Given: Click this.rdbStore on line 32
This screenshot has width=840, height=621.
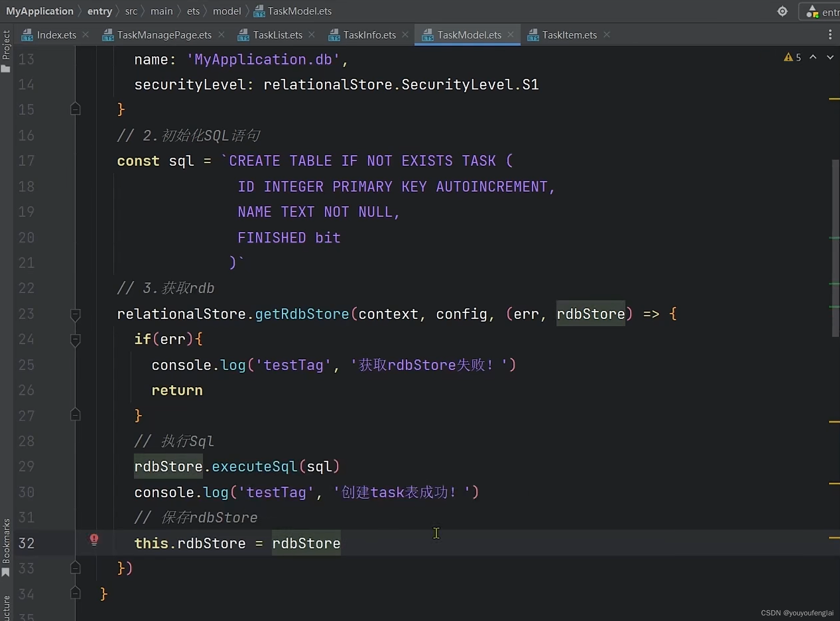Looking at the screenshot, I should (x=190, y=543).
